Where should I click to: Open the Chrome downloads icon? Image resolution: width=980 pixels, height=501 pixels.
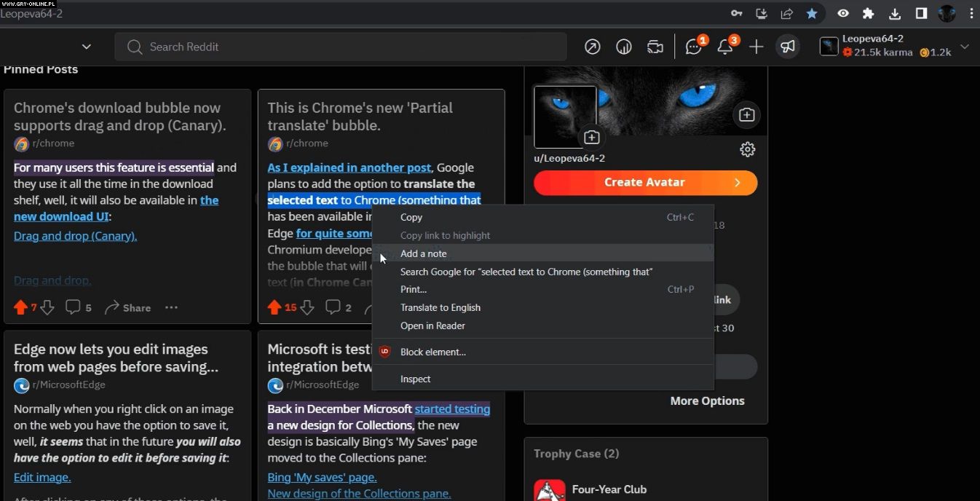coord(895,13)
